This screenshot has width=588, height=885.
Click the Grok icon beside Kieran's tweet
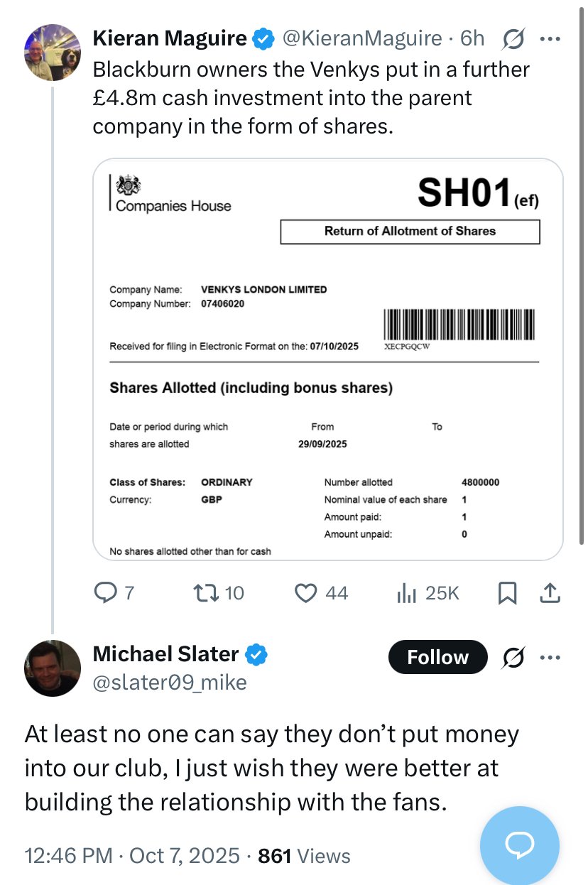(512, 39)
